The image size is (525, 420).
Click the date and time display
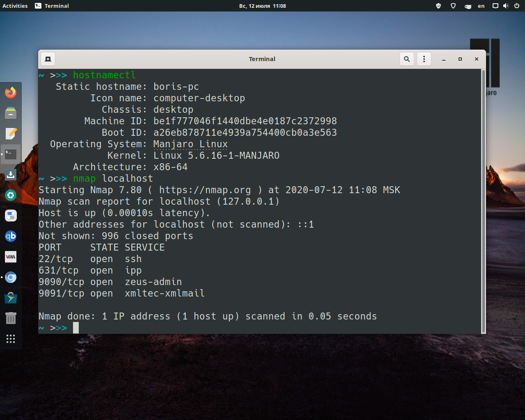(x=262, y=6)
